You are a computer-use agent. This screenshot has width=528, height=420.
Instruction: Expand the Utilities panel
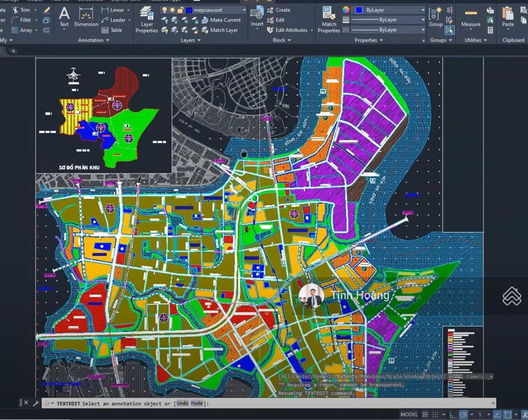(x=476, y=40)
